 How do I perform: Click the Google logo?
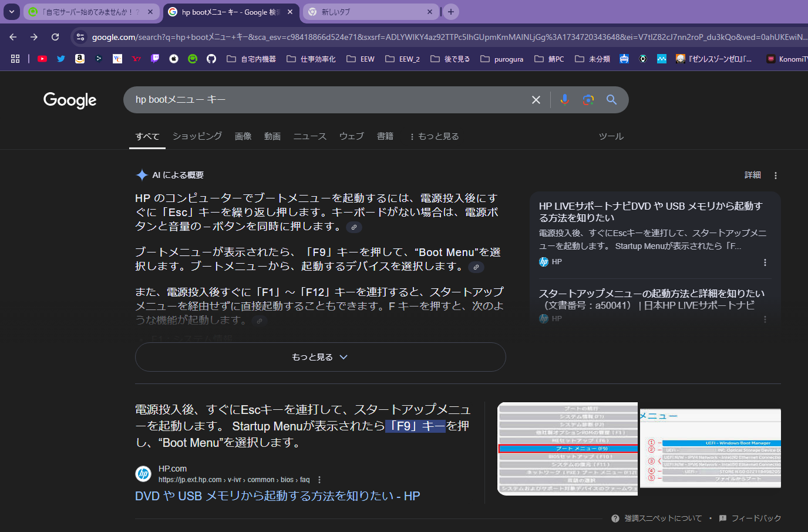(x=70, y=100)
